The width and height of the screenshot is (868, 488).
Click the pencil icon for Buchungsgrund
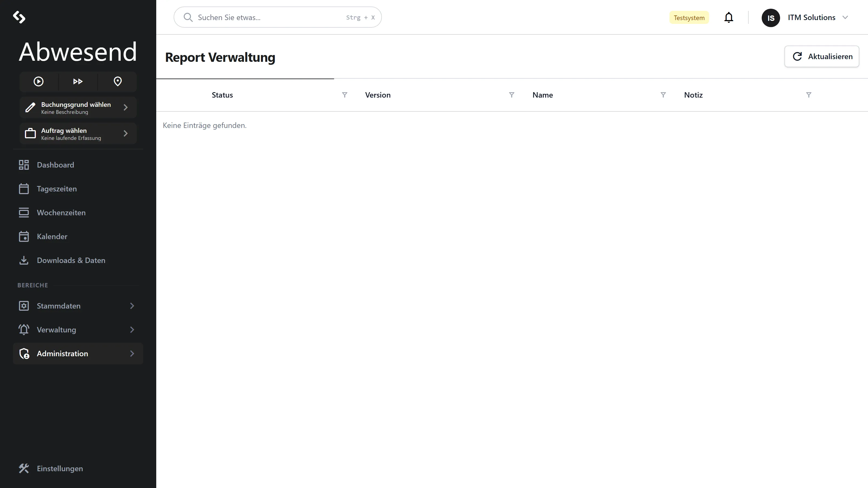pyautogui.click(x=30, y=107)
